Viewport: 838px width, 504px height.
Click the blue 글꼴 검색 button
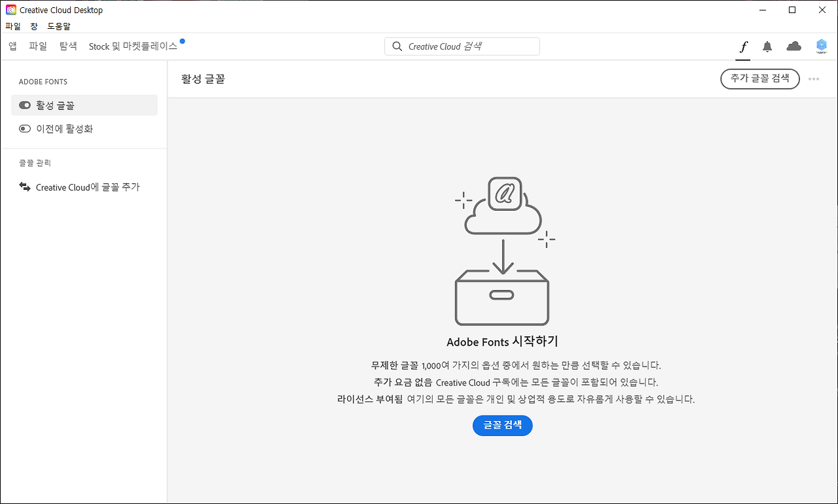503,425
